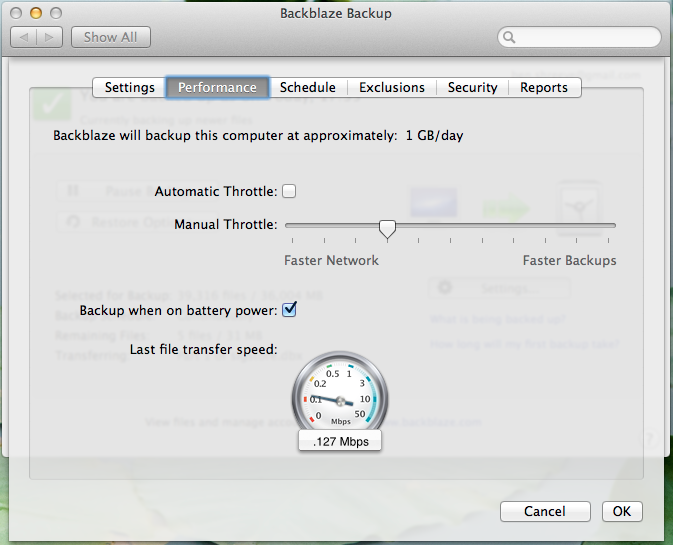Close the Backblaze Backup window

[16, 13]
